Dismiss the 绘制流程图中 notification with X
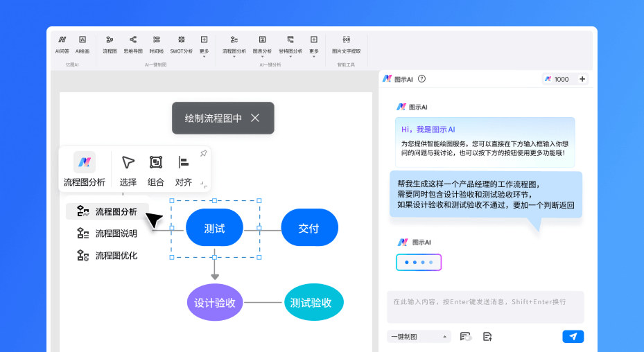644x352 pixels. (x=255, y=118)
